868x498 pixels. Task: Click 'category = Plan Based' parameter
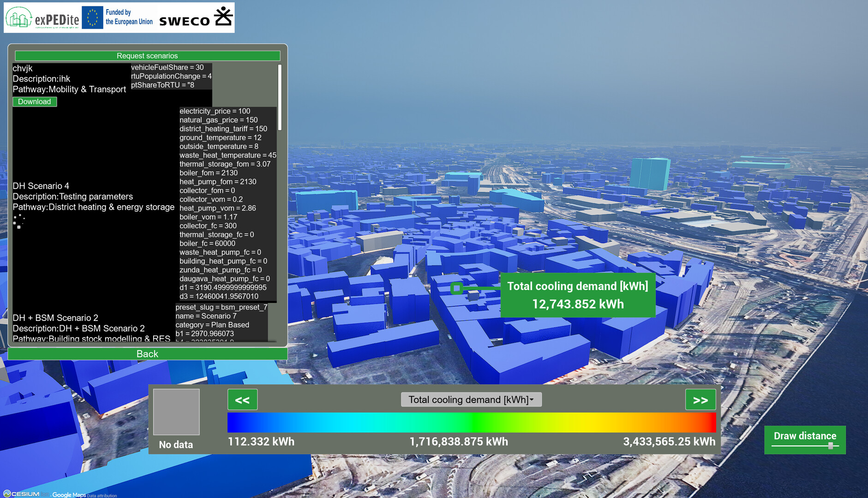212,325
